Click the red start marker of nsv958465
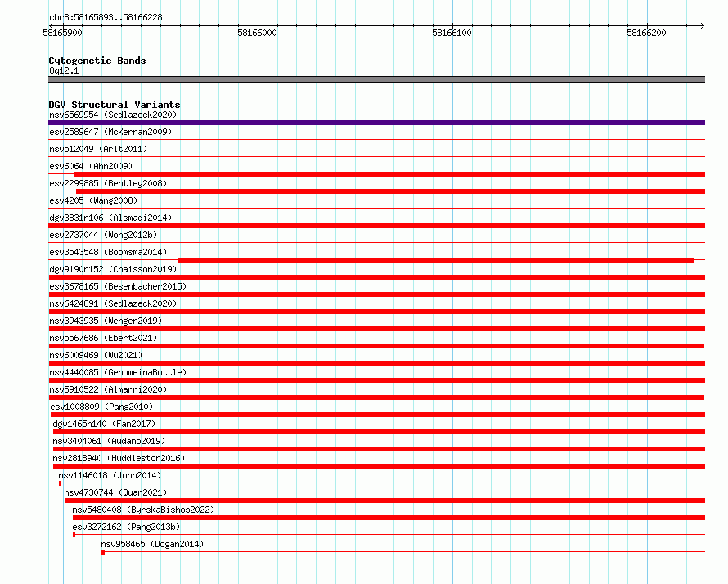 click(103, 552)
